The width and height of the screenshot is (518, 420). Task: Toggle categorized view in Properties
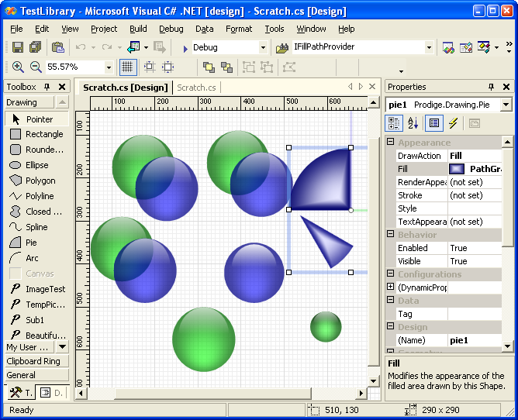coord(394,123)
